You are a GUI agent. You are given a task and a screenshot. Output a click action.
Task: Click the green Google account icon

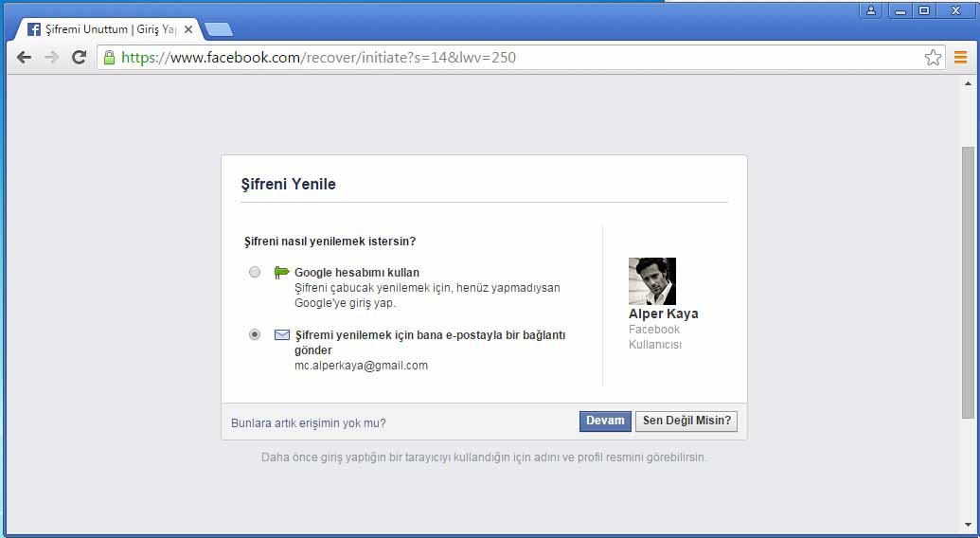[x=281, y=273]
